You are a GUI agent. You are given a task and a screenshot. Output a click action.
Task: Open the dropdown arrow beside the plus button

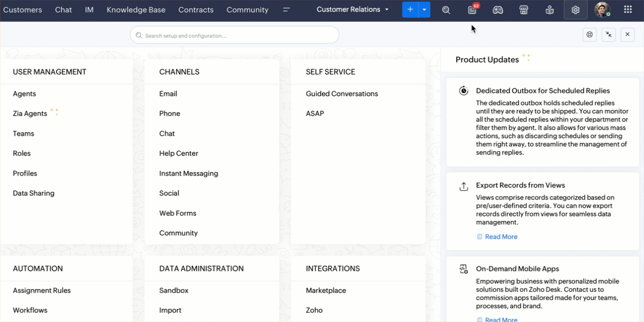tap(424, 10)
